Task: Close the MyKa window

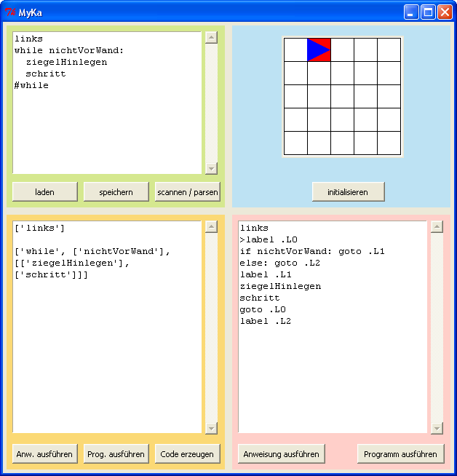Action: click(445, 12)
